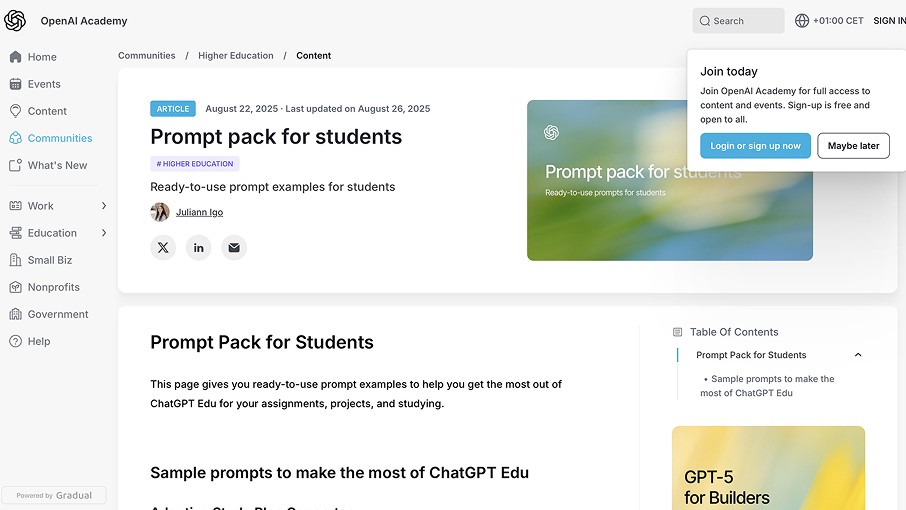The image size is (906, 510).
Task: Click into the Search field
Action: 738,21
